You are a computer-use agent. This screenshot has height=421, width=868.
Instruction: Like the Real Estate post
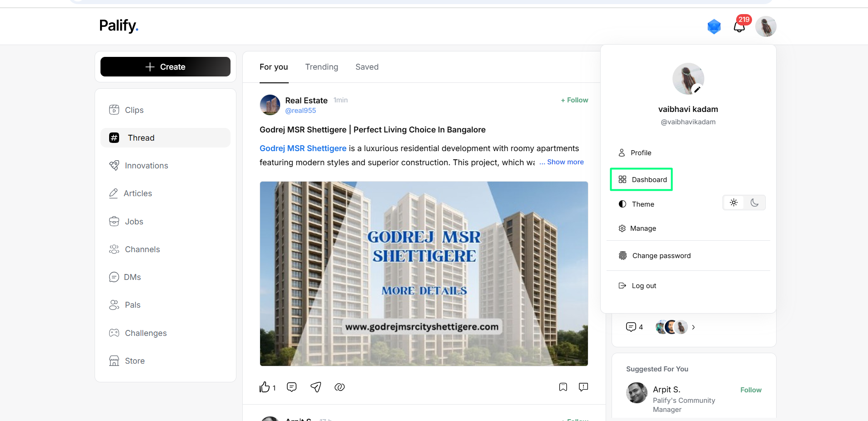pos(265,387)
